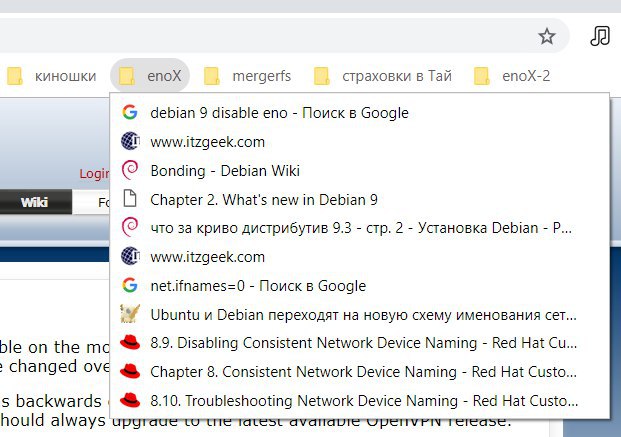Select the Wiki tab on the page
621x437 pixels.
35,202
